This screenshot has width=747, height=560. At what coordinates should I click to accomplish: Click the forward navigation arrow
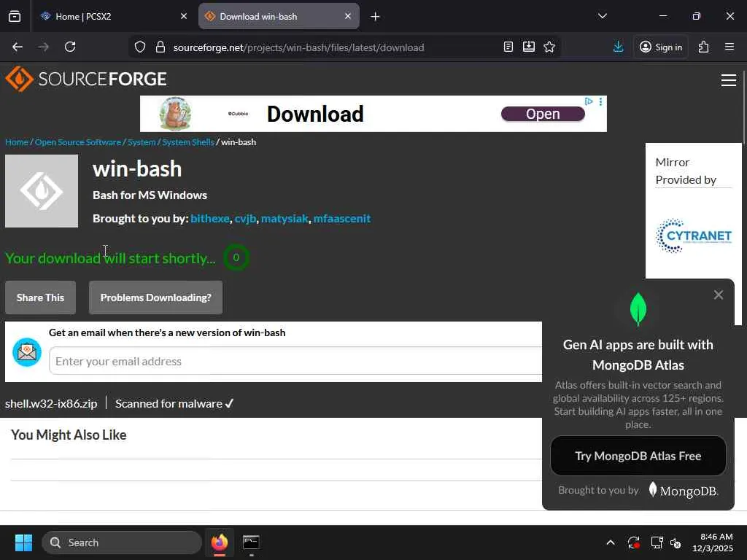43,47
